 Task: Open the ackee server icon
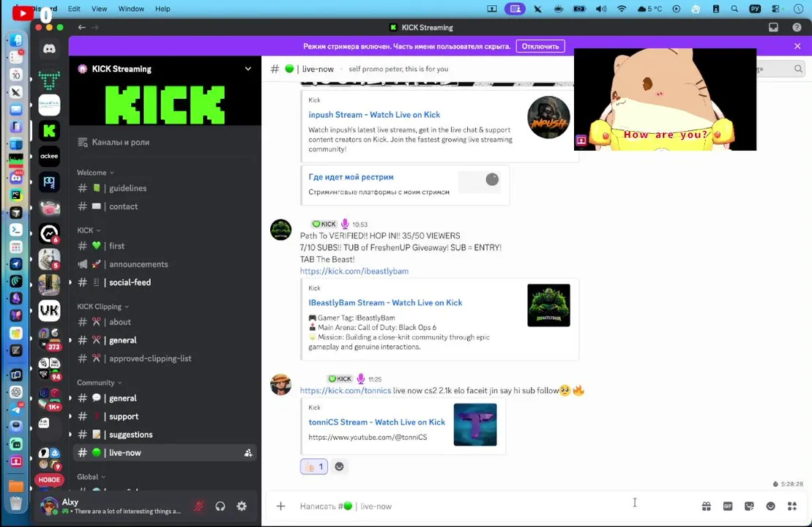[x=49, y=157]
